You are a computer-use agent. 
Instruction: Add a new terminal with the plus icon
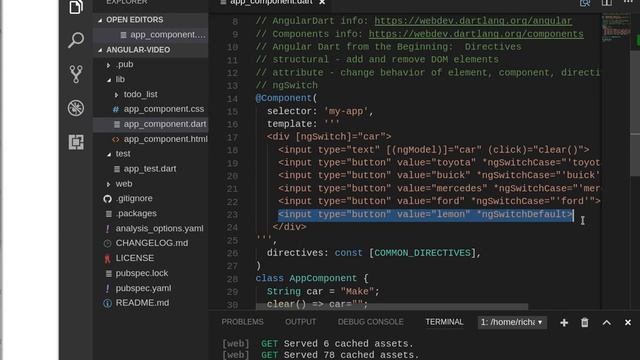[564, 322]
